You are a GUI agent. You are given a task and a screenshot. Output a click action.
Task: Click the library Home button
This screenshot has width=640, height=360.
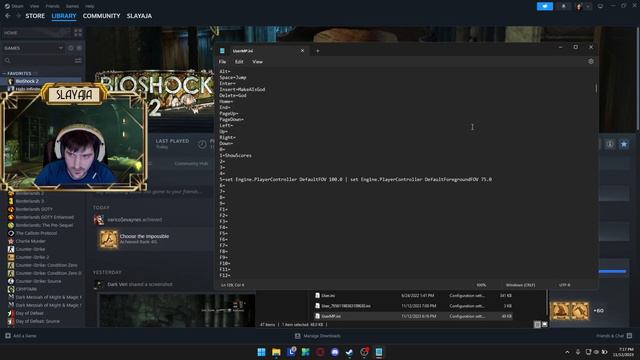[36, 33]
